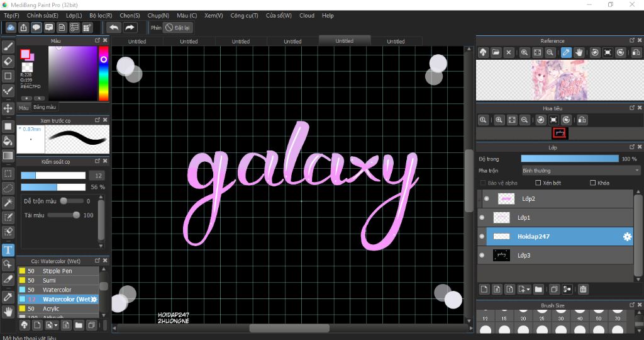Select the Lasso tool

[8, 188]
